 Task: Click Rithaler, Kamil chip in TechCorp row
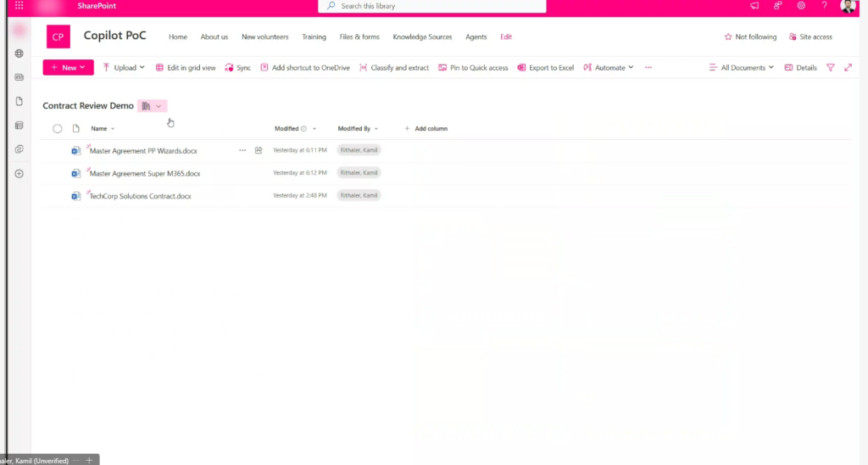click(x=359, y=195)
